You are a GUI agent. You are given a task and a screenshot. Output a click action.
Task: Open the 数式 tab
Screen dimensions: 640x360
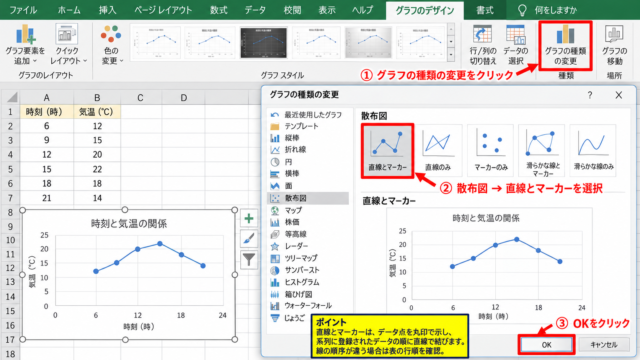[x=219, y=10]
